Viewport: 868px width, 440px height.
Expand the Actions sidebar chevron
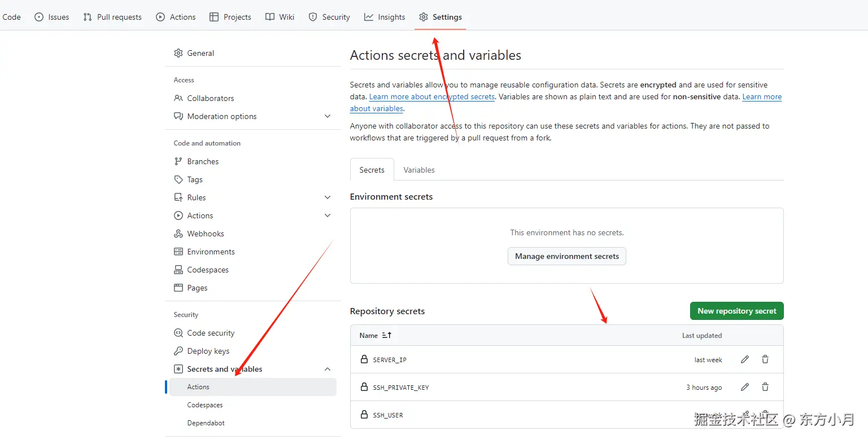pyautogui.click(x=328, y=215)
